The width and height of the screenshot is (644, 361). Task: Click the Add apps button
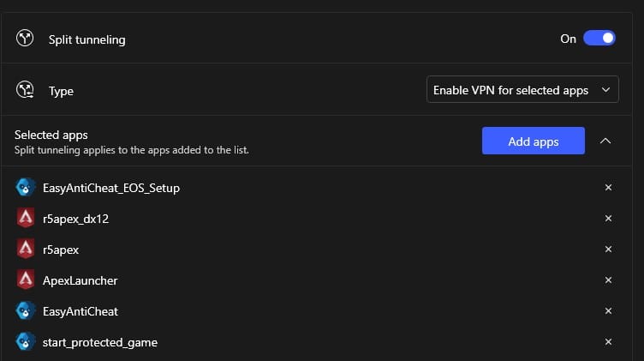coord(534,141)
